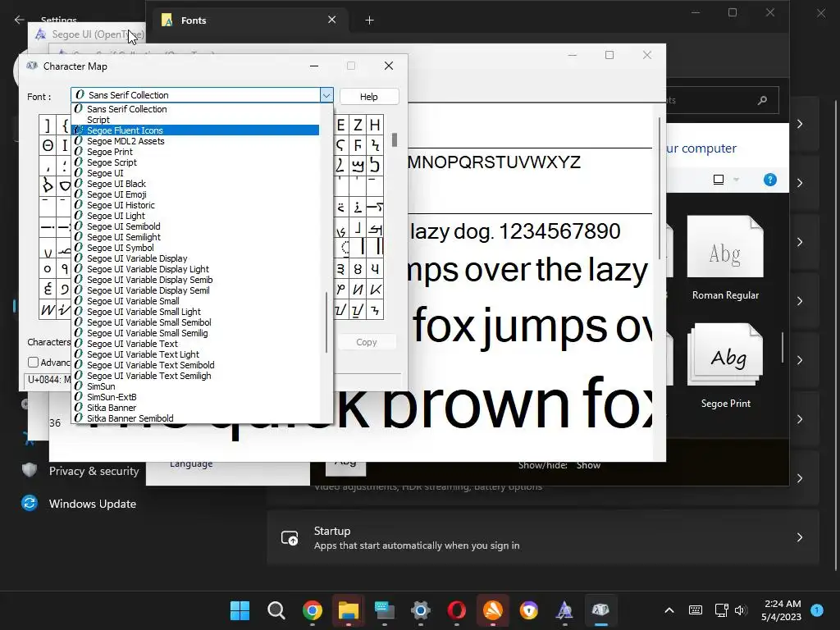Viewport: 840px width, 630px height.
Task: Expand the Startup settings chevron
Action: tap(799, 537)
